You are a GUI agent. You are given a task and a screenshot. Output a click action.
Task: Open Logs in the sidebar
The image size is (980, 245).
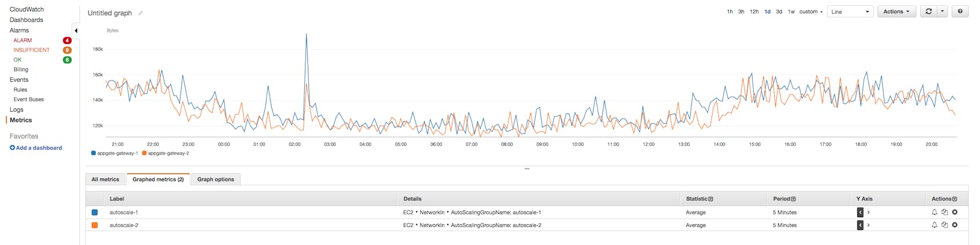pyautogui.click(x=17, y=109)
